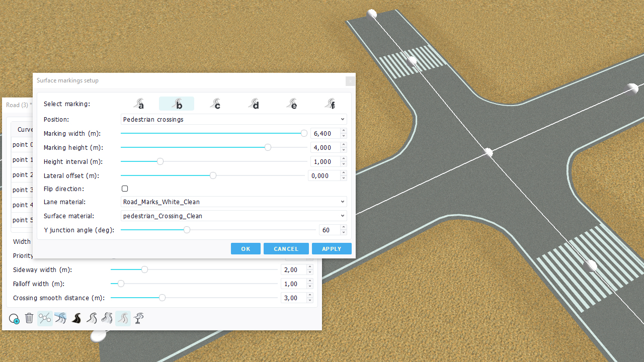Cancel the surface markings setup
The image size is (644, 362).
[x=286, y=249]
